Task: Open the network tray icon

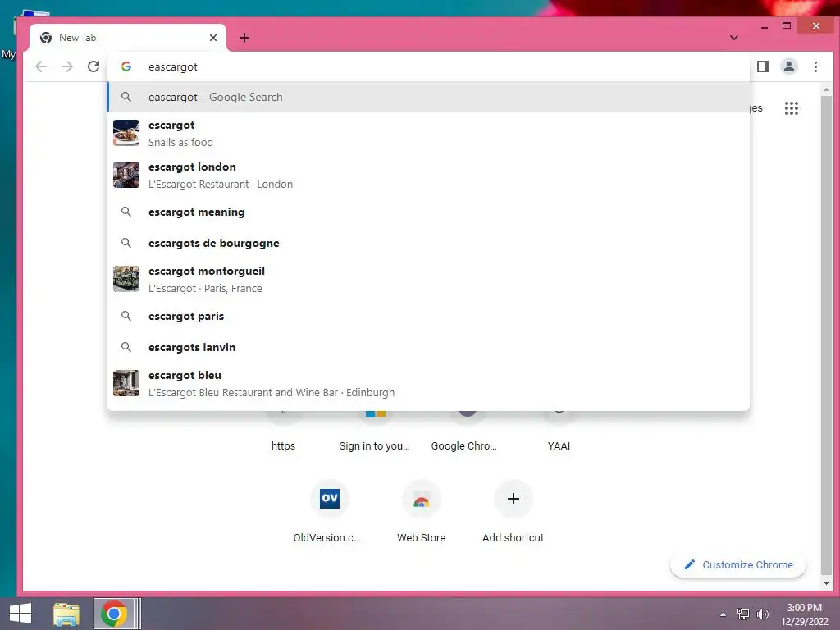Action: (743, 614)
